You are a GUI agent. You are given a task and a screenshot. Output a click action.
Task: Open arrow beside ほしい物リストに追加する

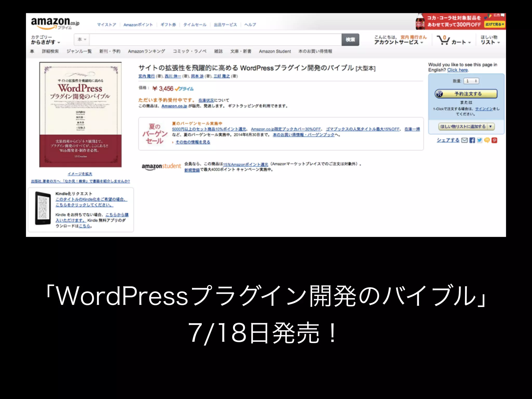click(490, 127)
